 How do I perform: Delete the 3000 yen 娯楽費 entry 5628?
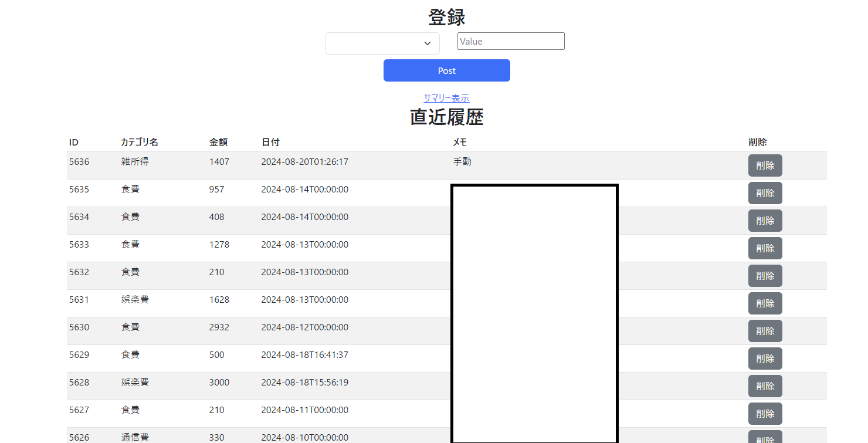tap(765, 386)
